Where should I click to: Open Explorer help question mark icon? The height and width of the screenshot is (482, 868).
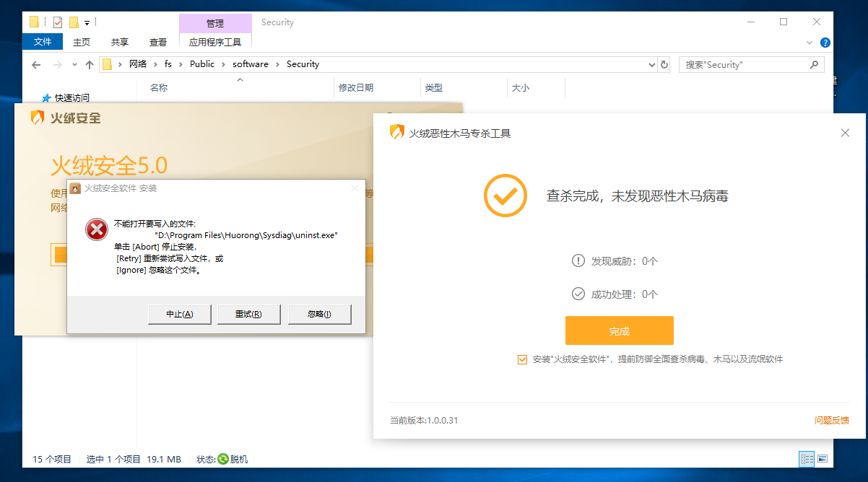(825, 43)
